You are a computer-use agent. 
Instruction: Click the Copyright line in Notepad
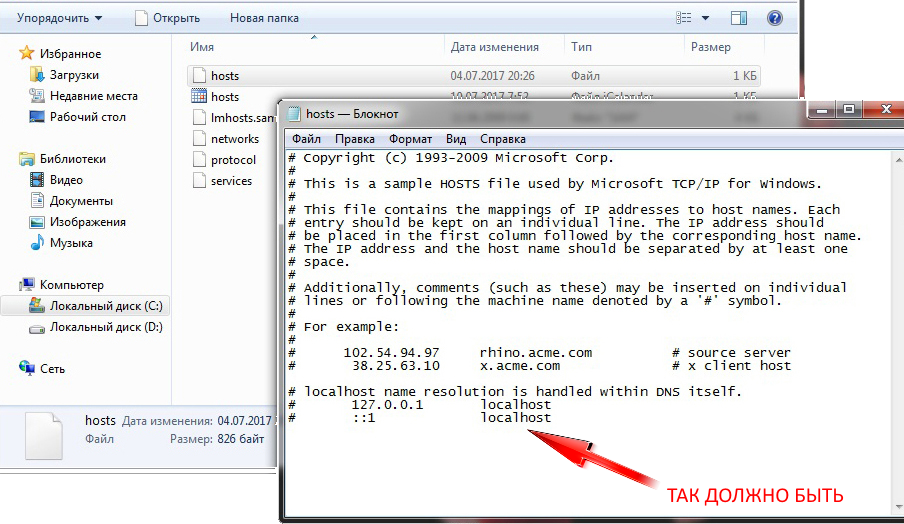click(451, 158)
